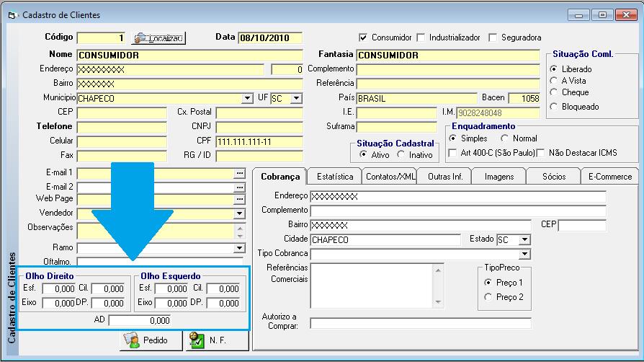Click the Suframa input field
Screen dimensions: 644x362
click(397, 127)
